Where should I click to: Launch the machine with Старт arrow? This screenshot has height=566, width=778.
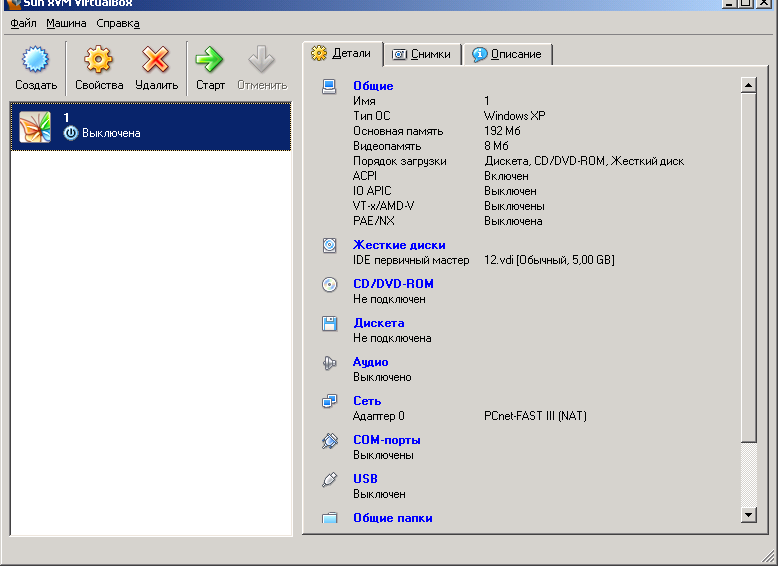pyautogui.click(x=209, y=60)
